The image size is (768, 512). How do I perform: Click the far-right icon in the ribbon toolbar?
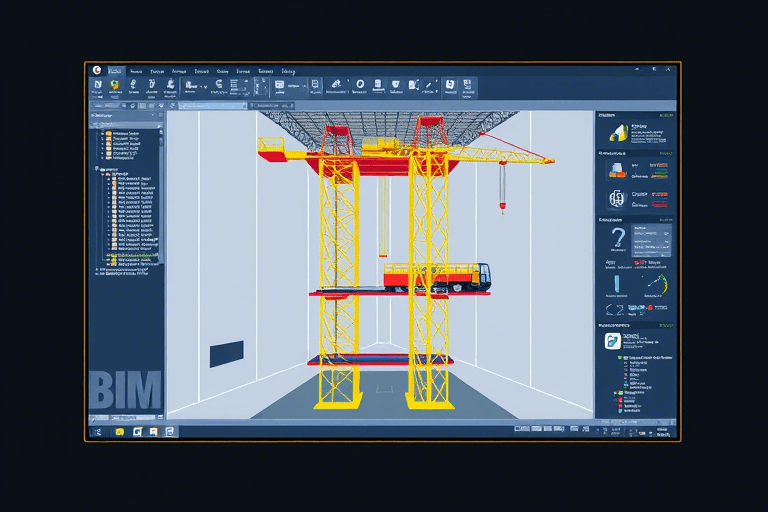pos(467,85)
